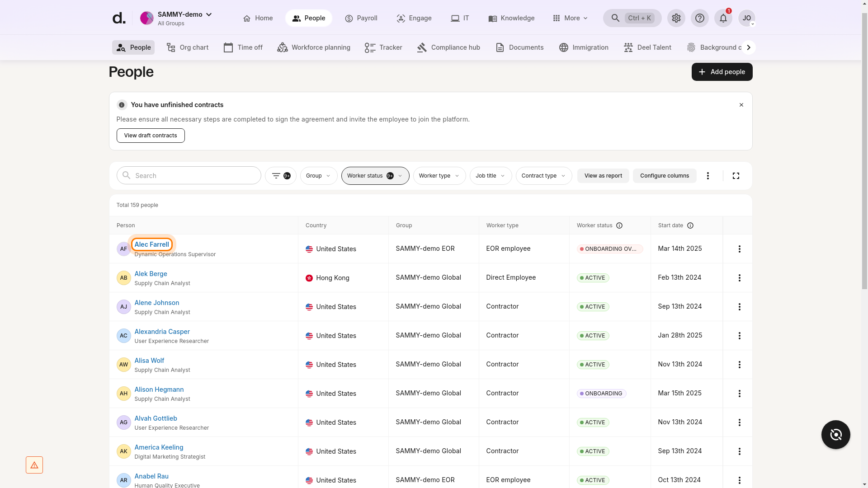Go to the Home tab
Image resolution: width=868 pixels, height=488 pixels.
click(258, 18)
